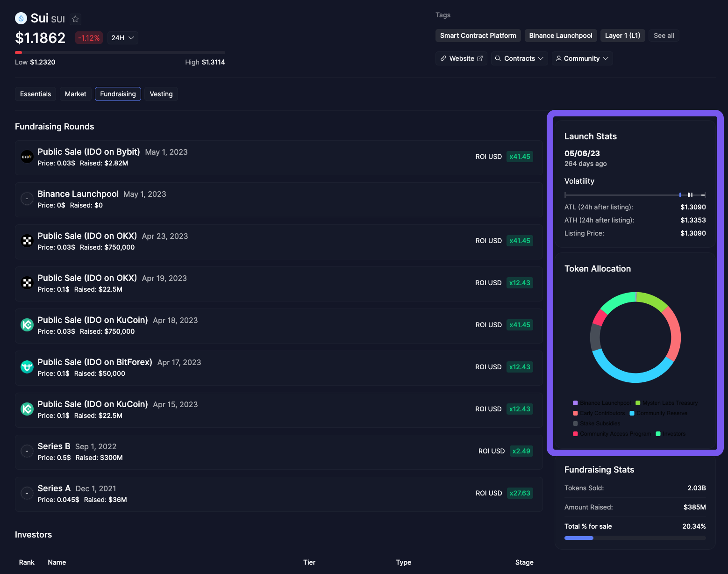Click the Community Access Program legend swatch
Viewport: 728px width, 574px height.
[575, 434]
